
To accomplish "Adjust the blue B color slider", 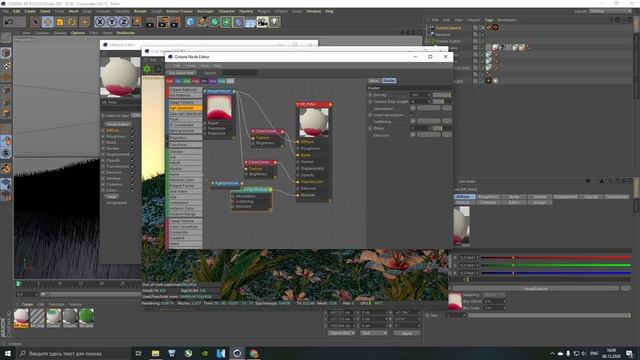I will point(556,273).
